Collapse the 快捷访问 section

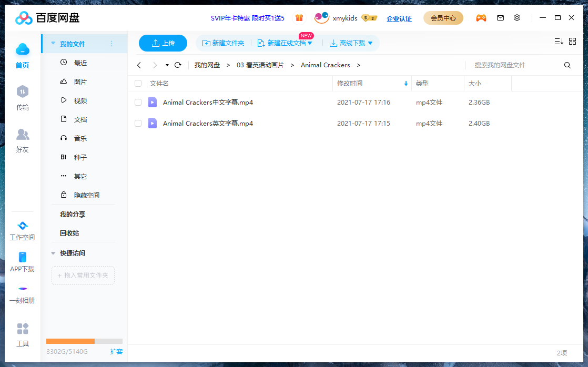click(x=53, y=253)
